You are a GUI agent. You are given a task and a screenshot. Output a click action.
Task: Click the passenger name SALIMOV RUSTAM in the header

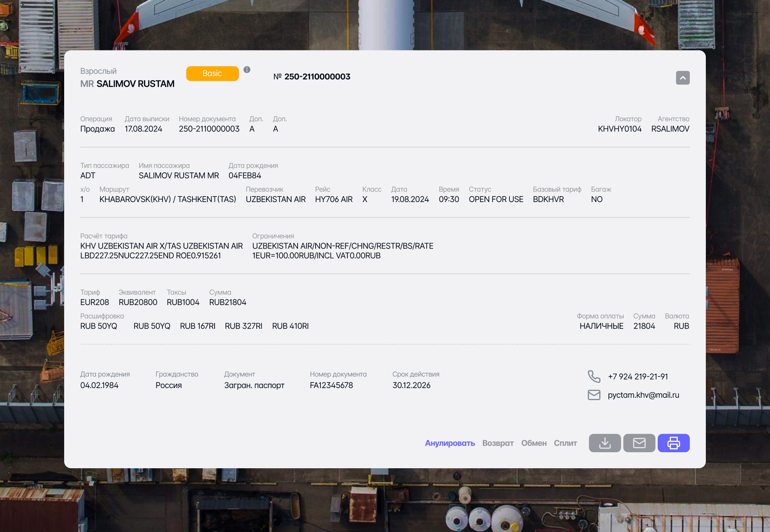[135, 84]
